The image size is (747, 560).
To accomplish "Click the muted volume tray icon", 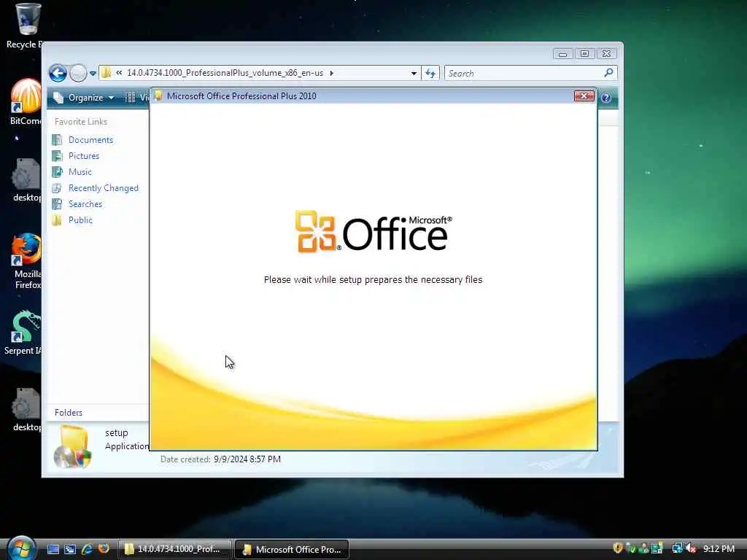I will [x=692, y=548].
